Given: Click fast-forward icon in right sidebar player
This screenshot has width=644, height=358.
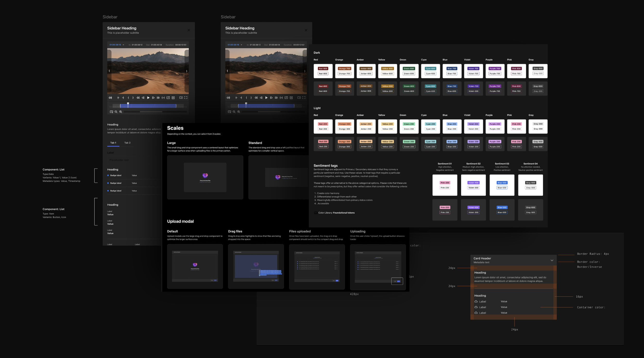Looking at the screenshot, I should 276,98.
